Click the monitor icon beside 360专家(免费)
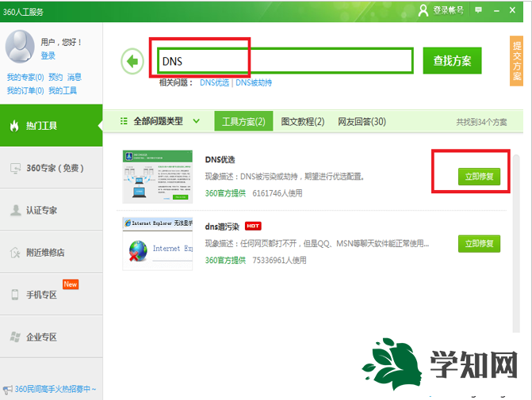The image size is (532, 400). 15,168
